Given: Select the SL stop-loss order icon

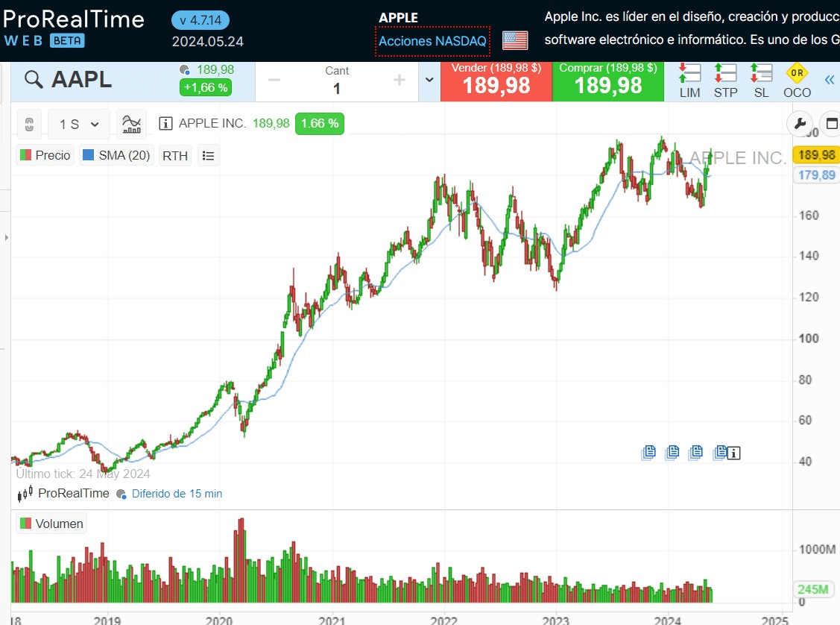Looking at the screenshot, I should (761, 81).
